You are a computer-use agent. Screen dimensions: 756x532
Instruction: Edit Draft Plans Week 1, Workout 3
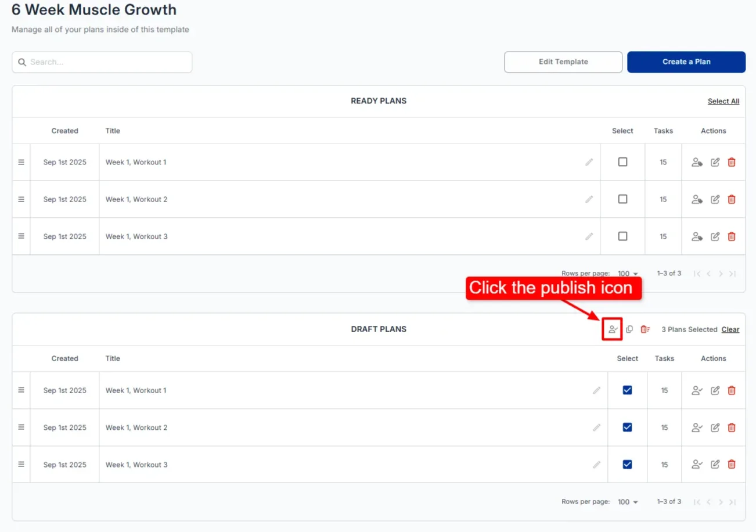click(715, 465)
